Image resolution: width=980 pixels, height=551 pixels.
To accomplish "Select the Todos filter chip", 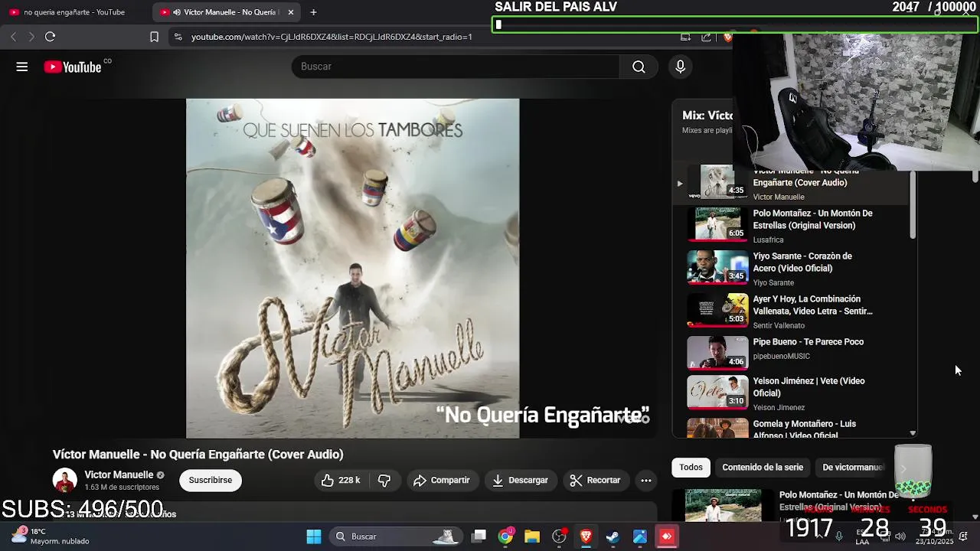I will [691, 467].
